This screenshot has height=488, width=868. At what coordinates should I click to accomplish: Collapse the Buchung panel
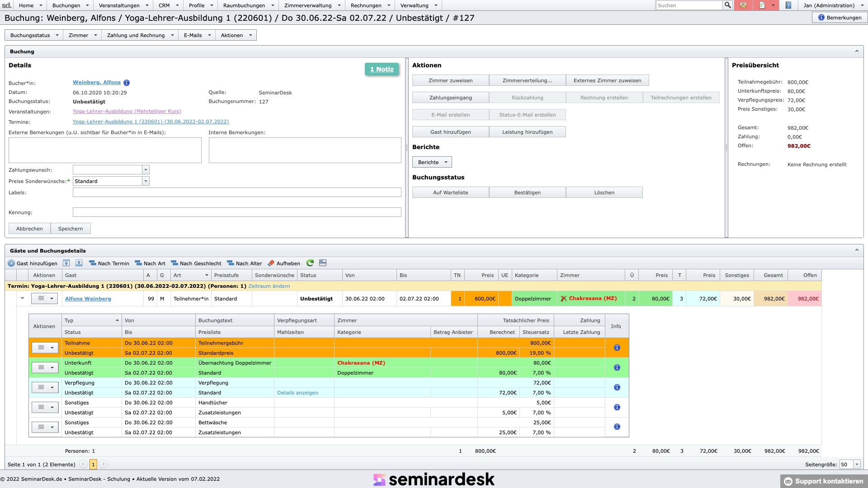856,51
